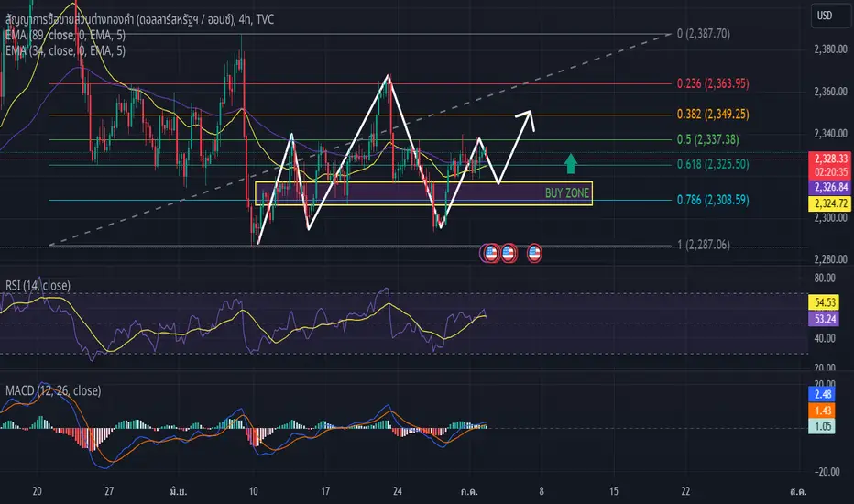The image size is (854, 504).
Task: Open the USD currency selector
Action: [829, 16]
